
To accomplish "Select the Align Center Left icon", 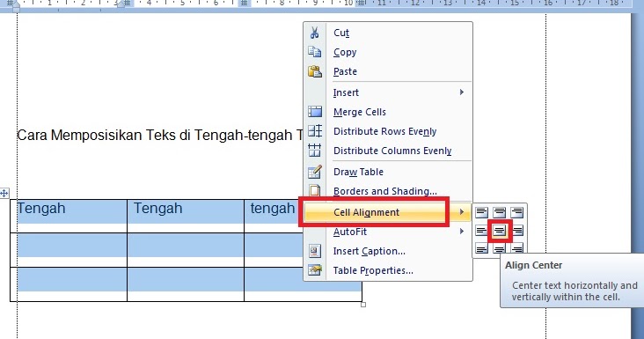I will (x=481, y=231).
